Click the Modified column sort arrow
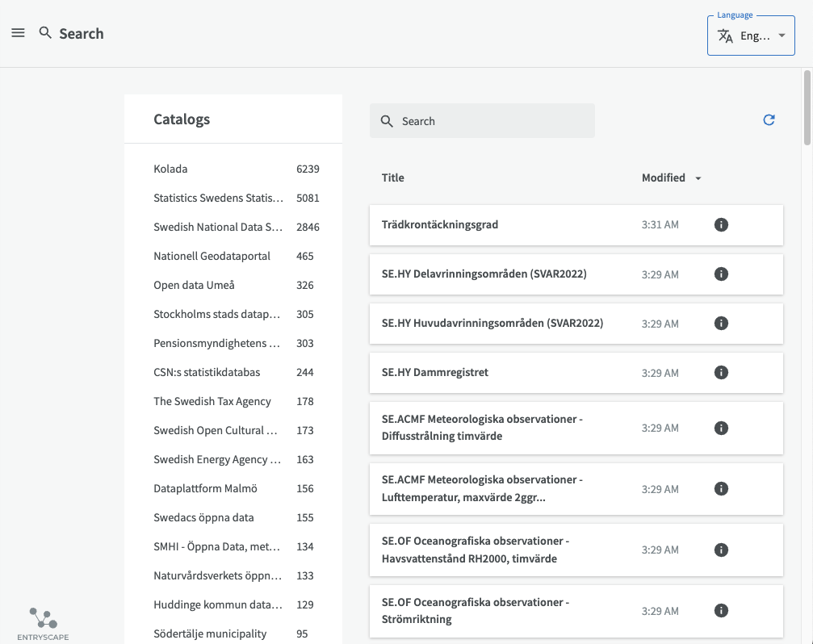Viewport: 813px width, 644px height. coord(698,178)
